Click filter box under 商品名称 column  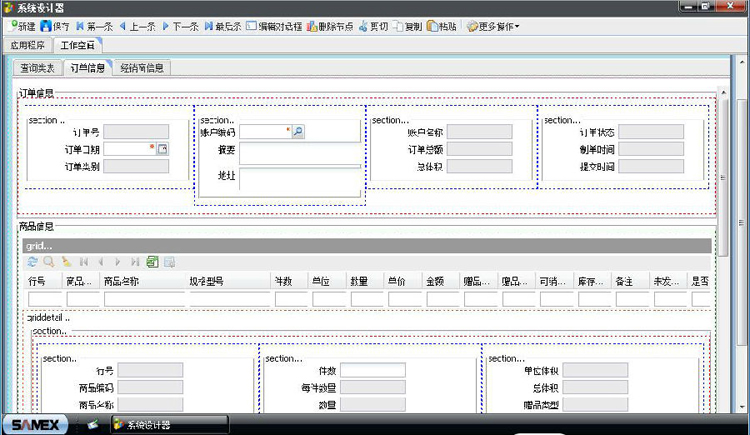pos(144,300)
